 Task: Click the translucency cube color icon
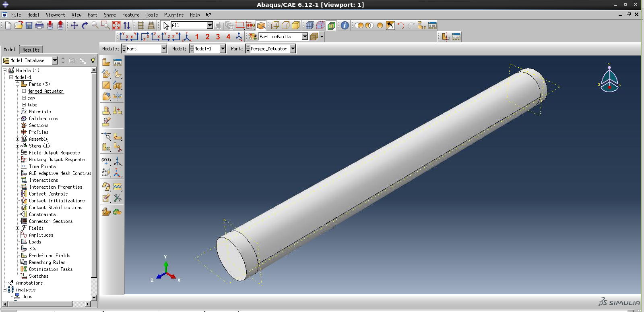tap(314, 37)
